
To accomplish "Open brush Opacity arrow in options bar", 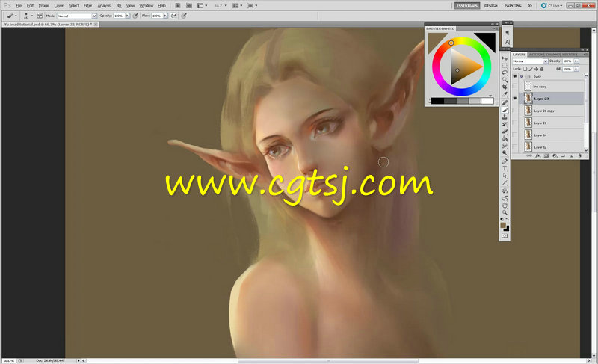I will [x=127, y=16].
